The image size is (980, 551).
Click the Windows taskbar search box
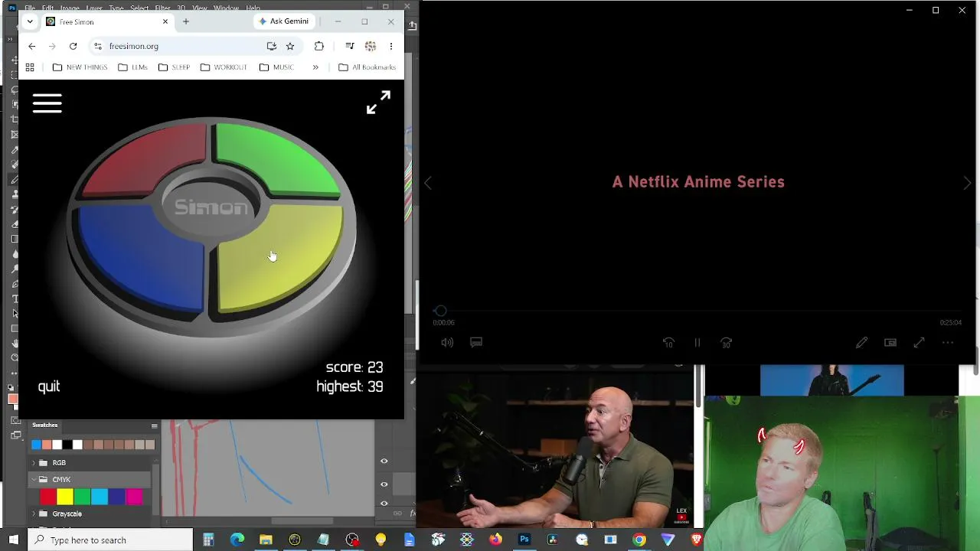click(x=110, y=540)
